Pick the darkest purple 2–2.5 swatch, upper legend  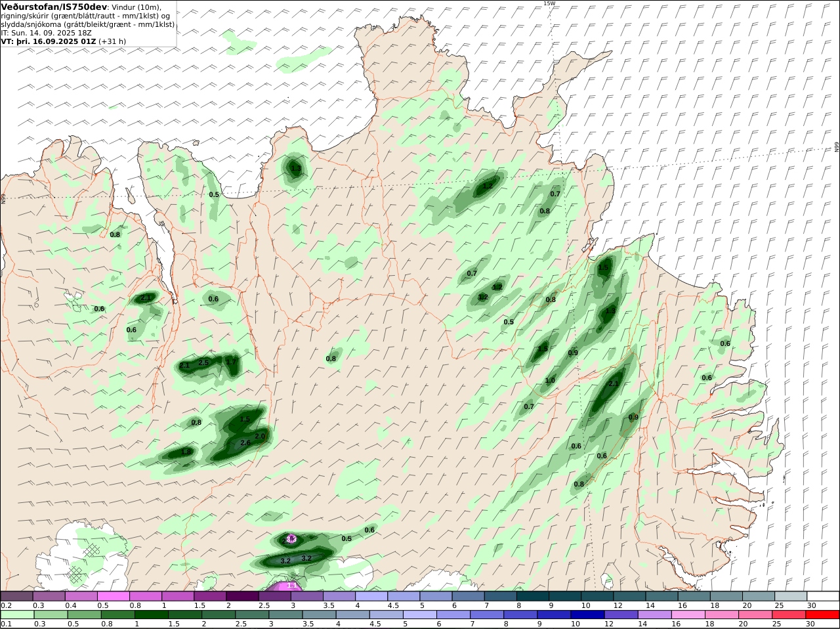(x=242, y=596)
